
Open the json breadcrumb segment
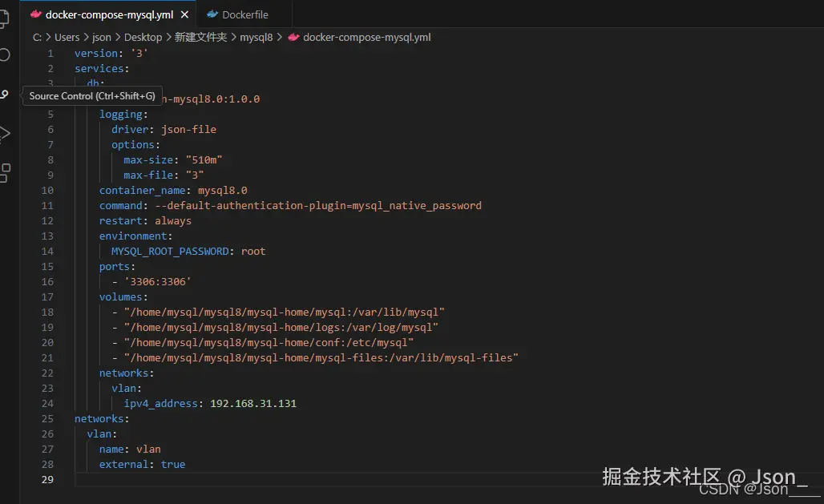pyautogui.click(x=102, y=38)
